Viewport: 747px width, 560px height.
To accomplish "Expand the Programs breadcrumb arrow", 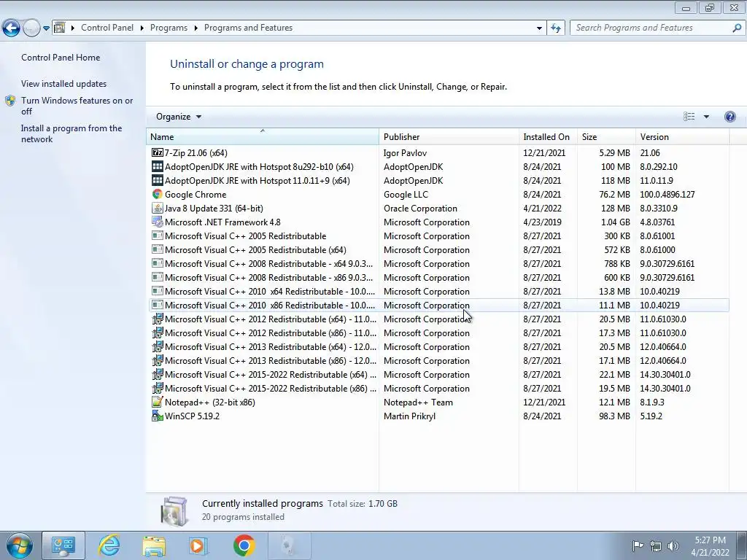I will click(x=196, y=28).
